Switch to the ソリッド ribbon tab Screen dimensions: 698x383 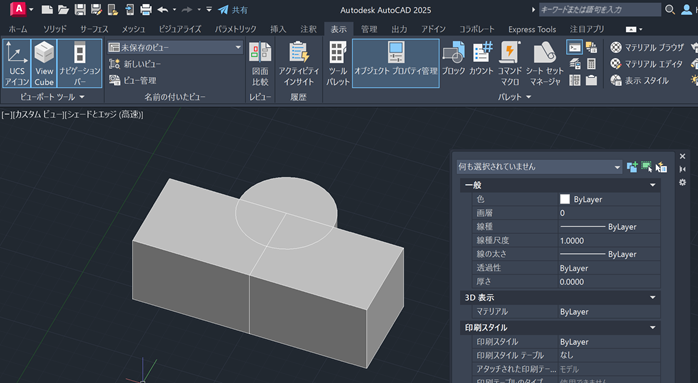tap(54, 29)
